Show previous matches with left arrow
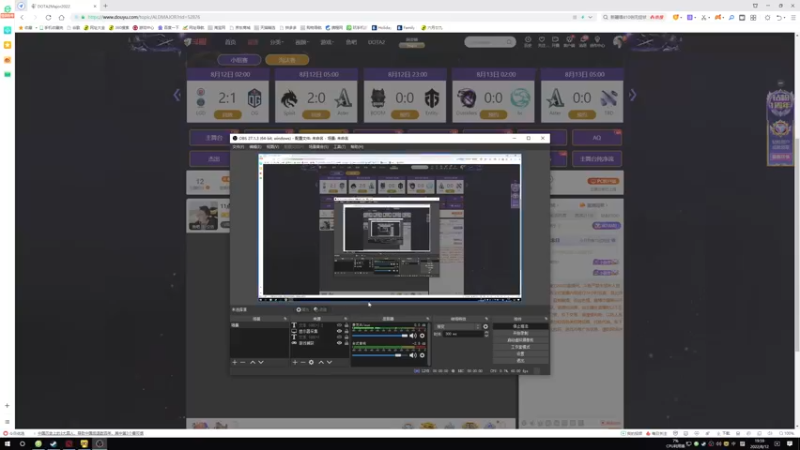Screen dimensions: 800x450 coord(177,95)
